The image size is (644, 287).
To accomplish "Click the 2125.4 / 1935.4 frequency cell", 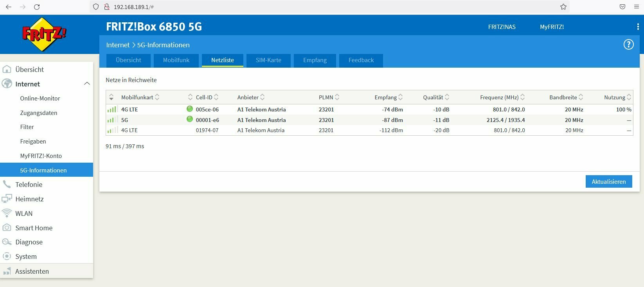I will pos(506,120).
